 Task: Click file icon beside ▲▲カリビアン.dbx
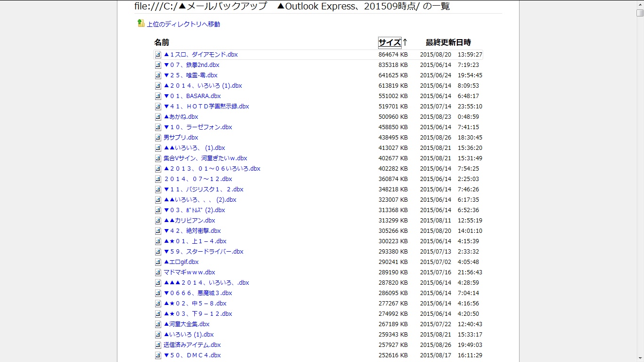158,221
